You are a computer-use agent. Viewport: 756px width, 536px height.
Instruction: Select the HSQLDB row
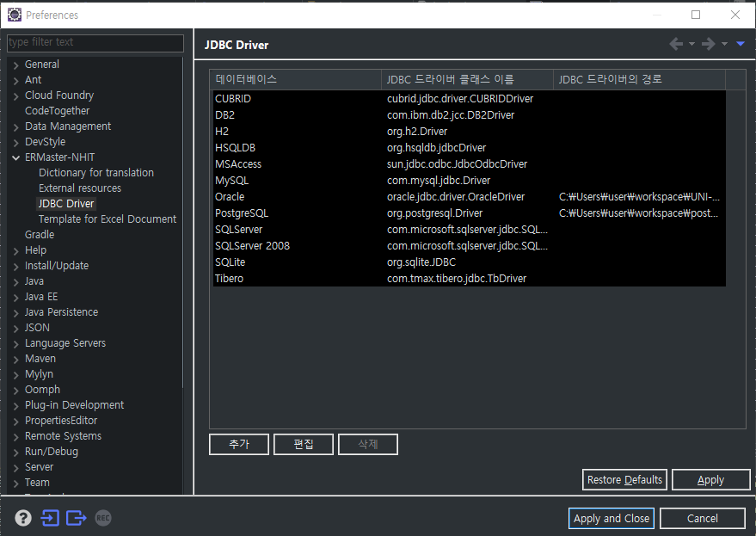(469, 148)
